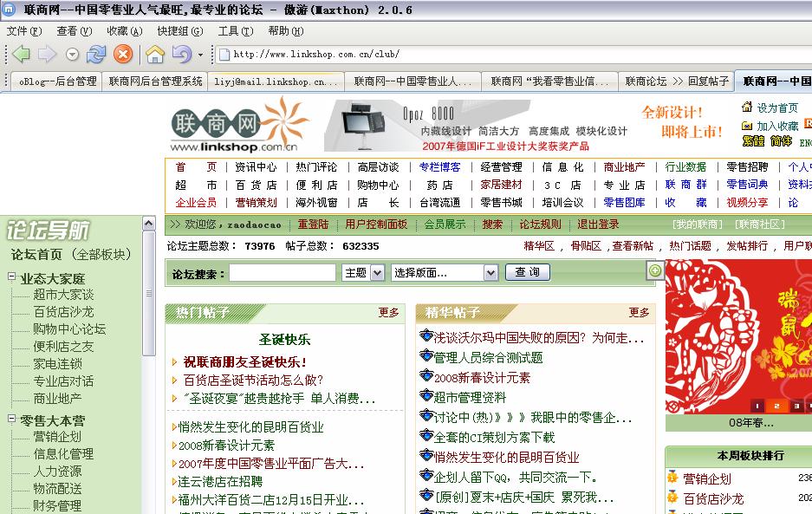
Task: Switch to the oBlog--后台管理 tab
Action: coord(57,81)
